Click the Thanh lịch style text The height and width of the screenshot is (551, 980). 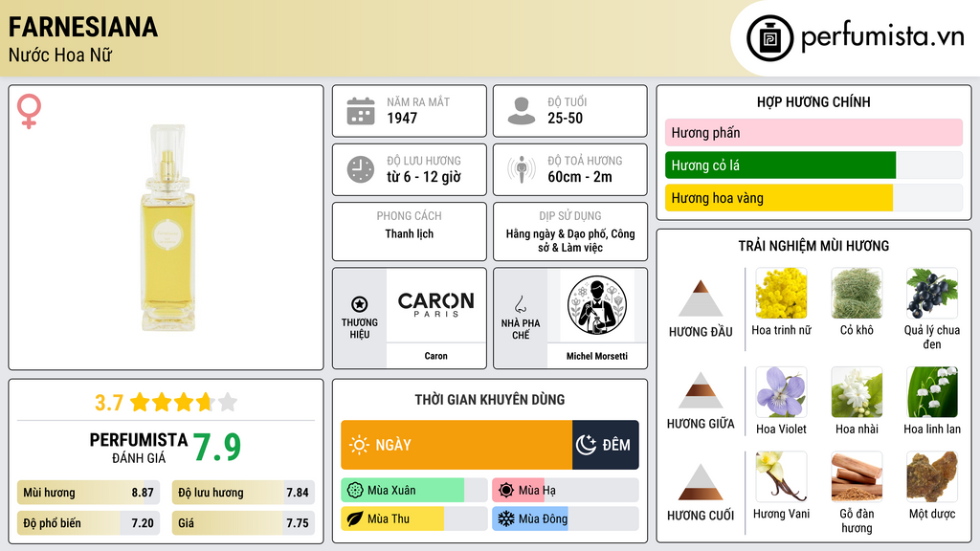410,233
